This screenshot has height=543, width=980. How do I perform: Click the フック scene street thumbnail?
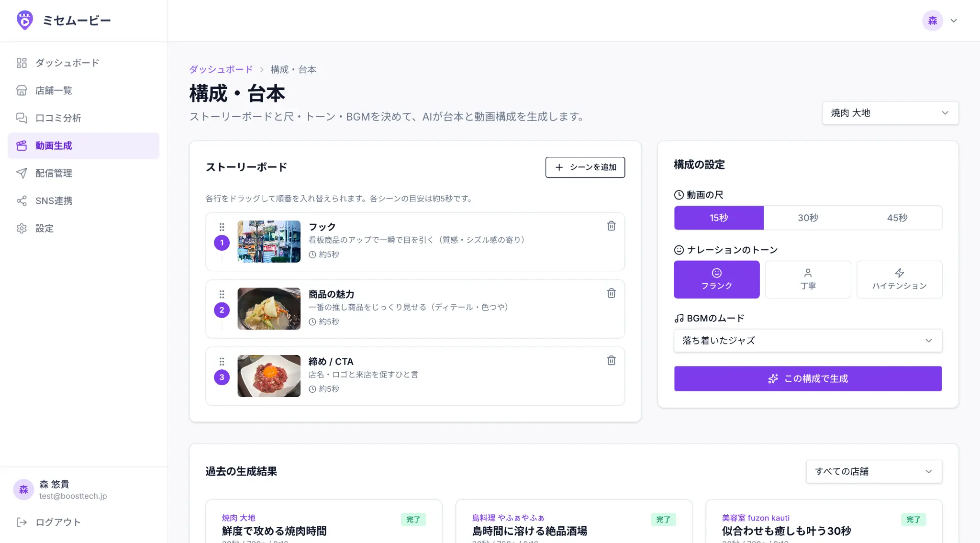269,241
